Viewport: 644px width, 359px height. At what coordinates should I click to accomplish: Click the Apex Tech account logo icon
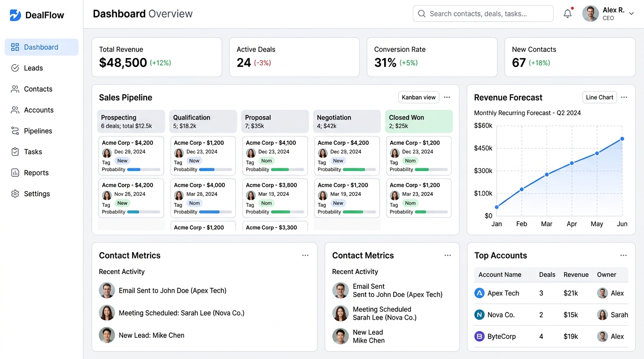coord(479,293)
